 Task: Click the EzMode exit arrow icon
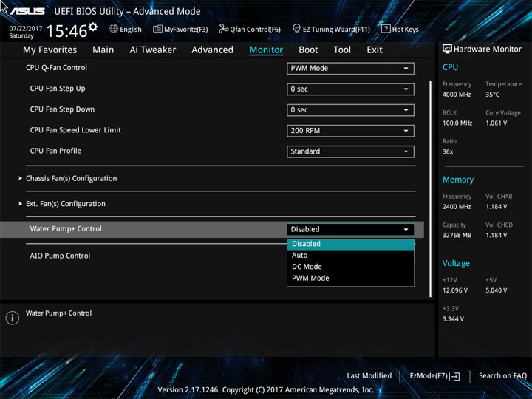[455, 376]
